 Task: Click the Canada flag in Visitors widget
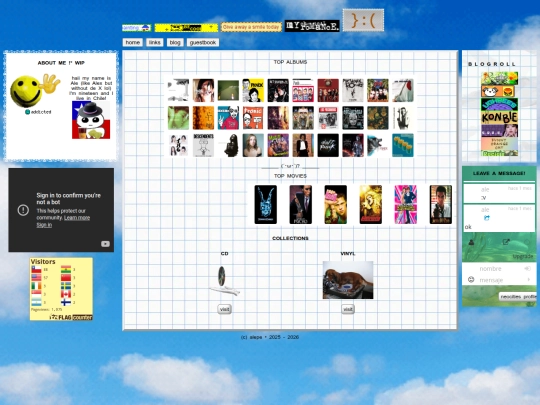[x=66, y=294]
